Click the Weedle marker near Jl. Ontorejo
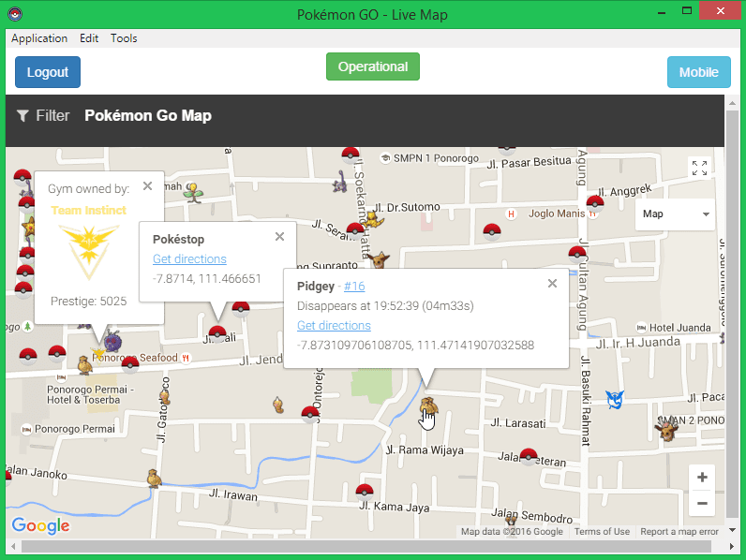746x560 pixels. point(278,405)
